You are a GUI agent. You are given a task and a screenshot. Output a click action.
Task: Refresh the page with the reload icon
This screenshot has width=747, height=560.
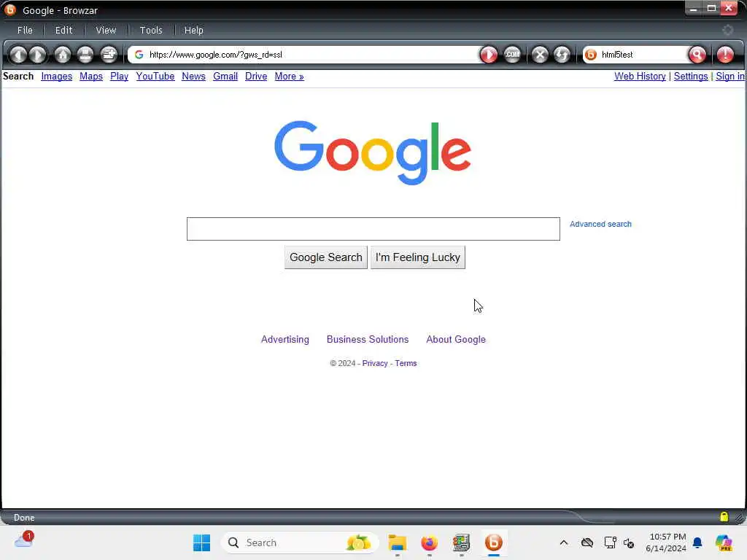tap(562, 55)
